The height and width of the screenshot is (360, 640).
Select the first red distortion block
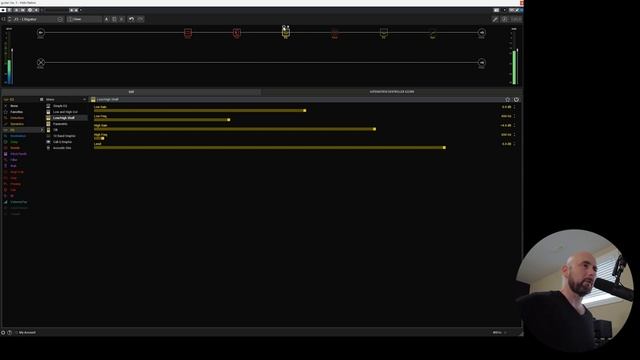point(188,33)
